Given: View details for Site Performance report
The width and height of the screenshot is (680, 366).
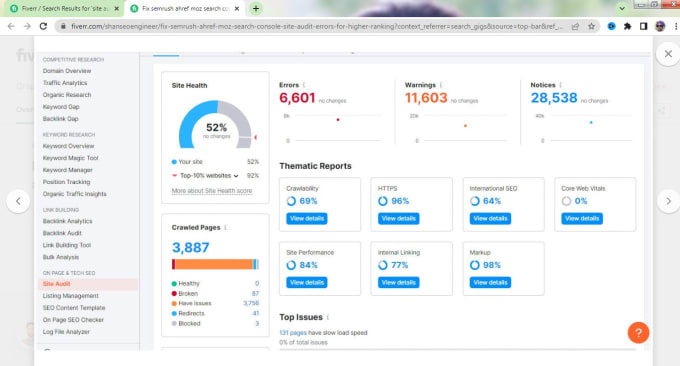Looking at the screenshot, I should tap(307, 283).
